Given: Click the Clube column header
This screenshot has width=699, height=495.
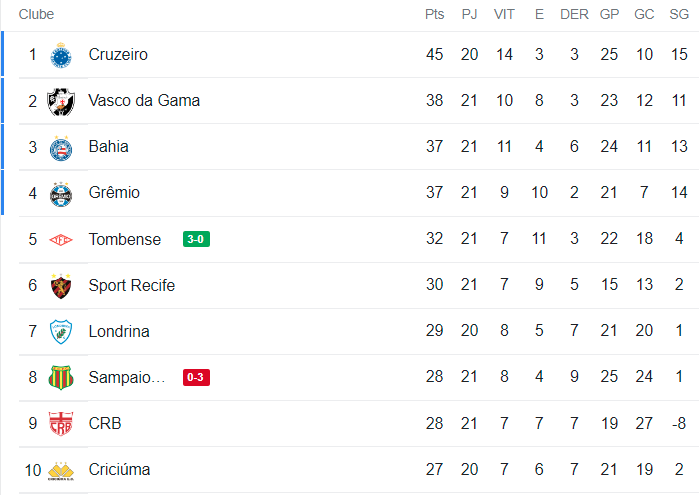Looking at the screenshot, I should [x=37, y=14].
